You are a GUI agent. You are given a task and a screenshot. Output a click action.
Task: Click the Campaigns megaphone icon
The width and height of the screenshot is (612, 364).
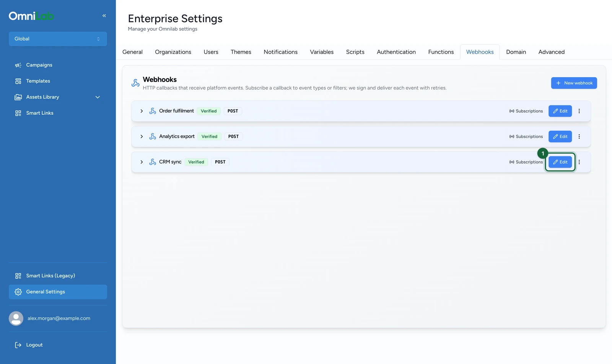click(x=18, y=65)
